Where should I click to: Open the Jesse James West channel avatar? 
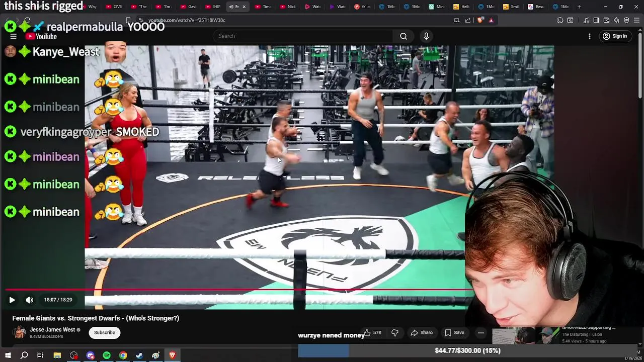click(20, 332)
